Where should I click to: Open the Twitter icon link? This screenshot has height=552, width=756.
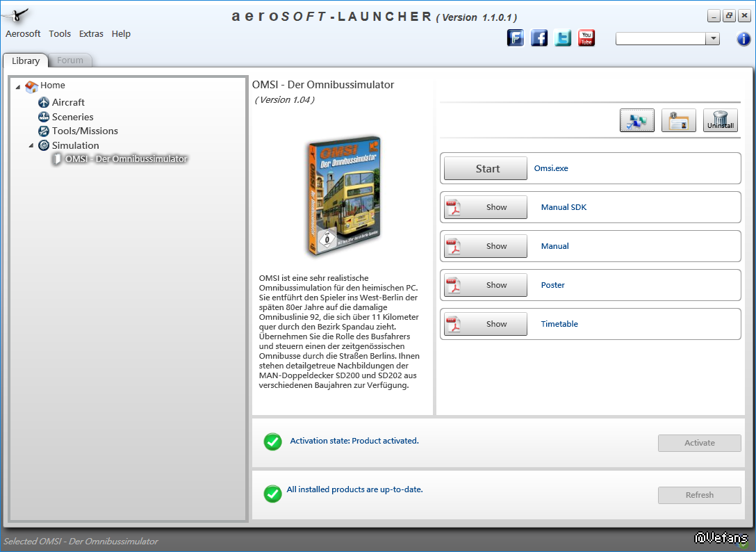563,38
